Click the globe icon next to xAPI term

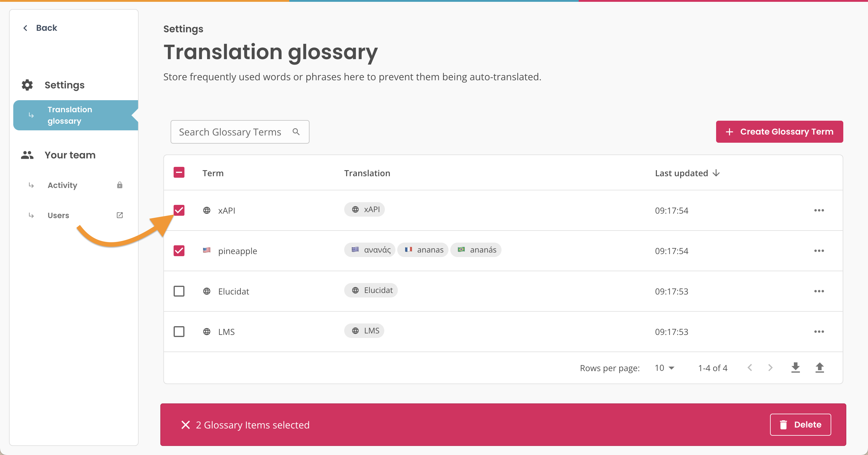click(x=207, y=211)
